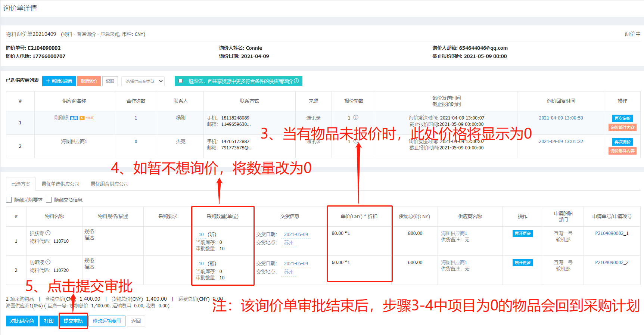Click 提交审批 submit for approval button
644x335 pixels.
click(73, 321)
